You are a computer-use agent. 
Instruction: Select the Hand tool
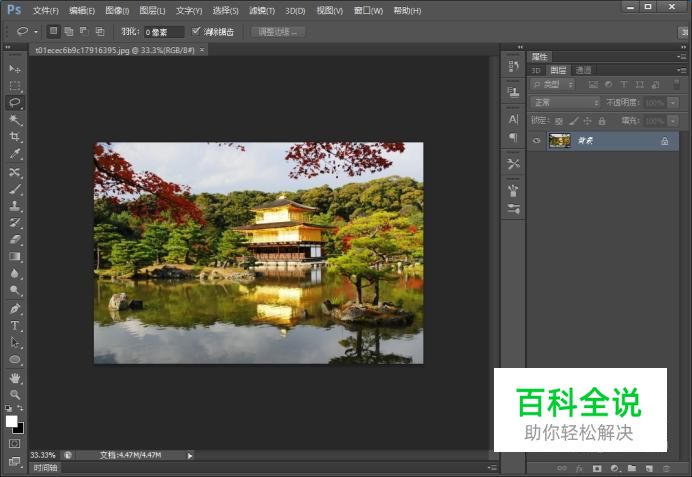pyautogui.click(x=15, y=378)
